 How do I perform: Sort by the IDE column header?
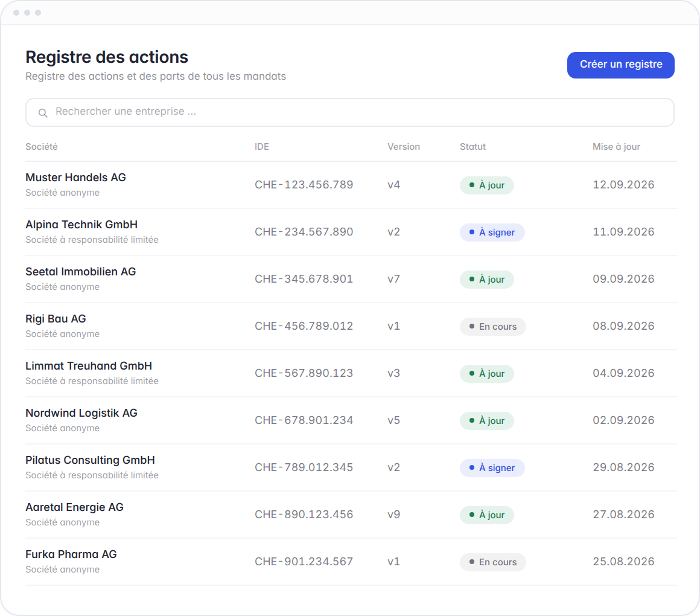tap(262, 147)
